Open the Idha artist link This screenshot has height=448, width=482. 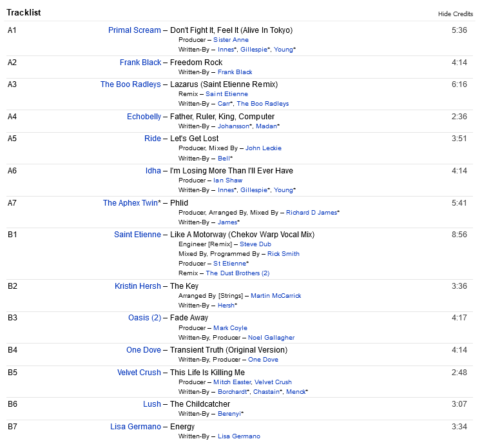click(153, 171)
